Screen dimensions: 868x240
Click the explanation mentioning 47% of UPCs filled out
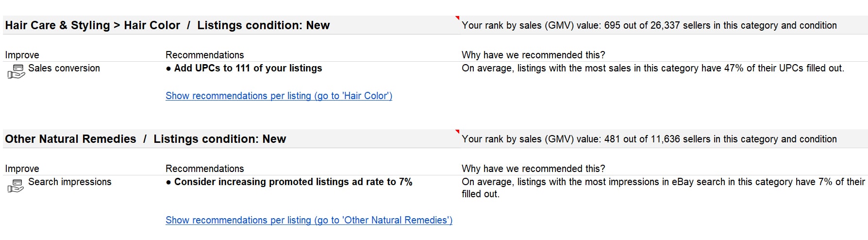(x=653, y=68)
